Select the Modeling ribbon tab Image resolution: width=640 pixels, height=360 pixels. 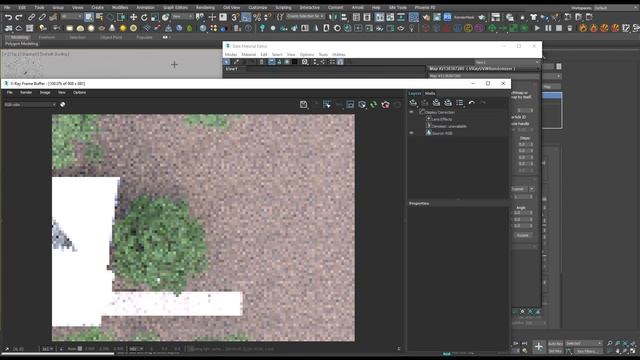point(19,37)
